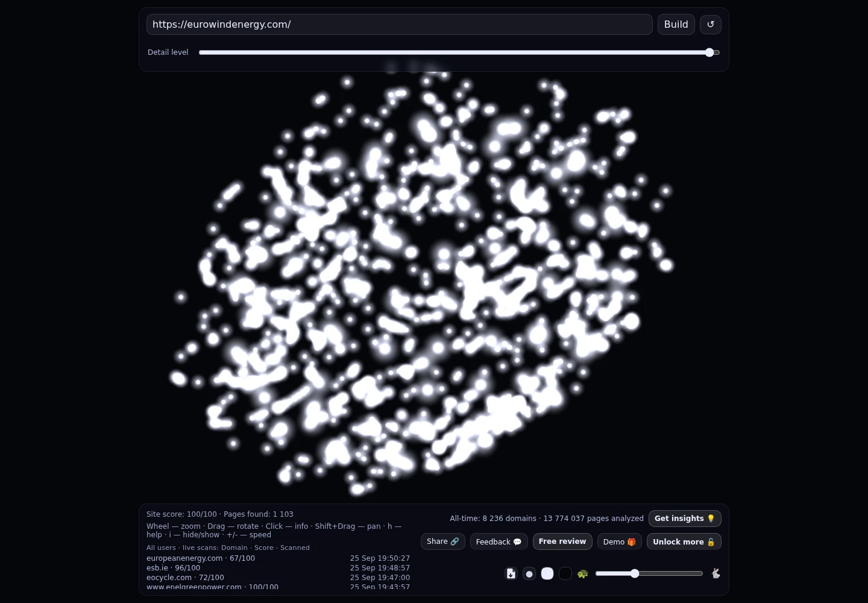
Task: Click the file download icon
Action: (511, 573)
